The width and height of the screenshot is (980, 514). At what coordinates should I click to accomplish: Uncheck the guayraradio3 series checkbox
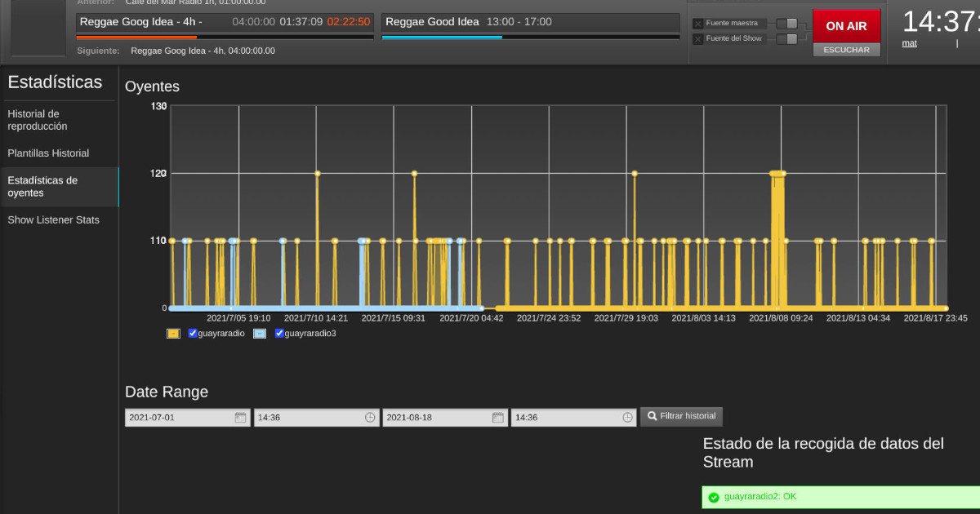pyautogui.click(x=279, y=333)
